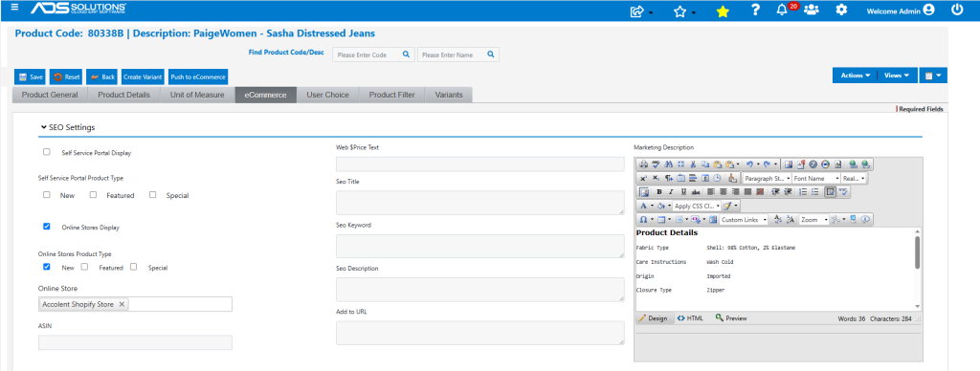Viewport: 980px width, 371px height.
Task: Open the Views dropdown
Action: (896, 76)
